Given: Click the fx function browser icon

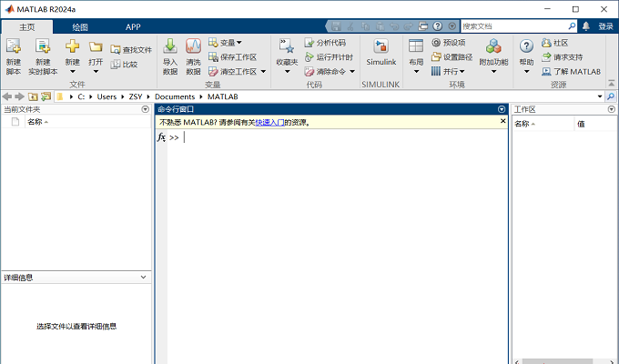Looking at the screenshot, I should coord(161,137).
